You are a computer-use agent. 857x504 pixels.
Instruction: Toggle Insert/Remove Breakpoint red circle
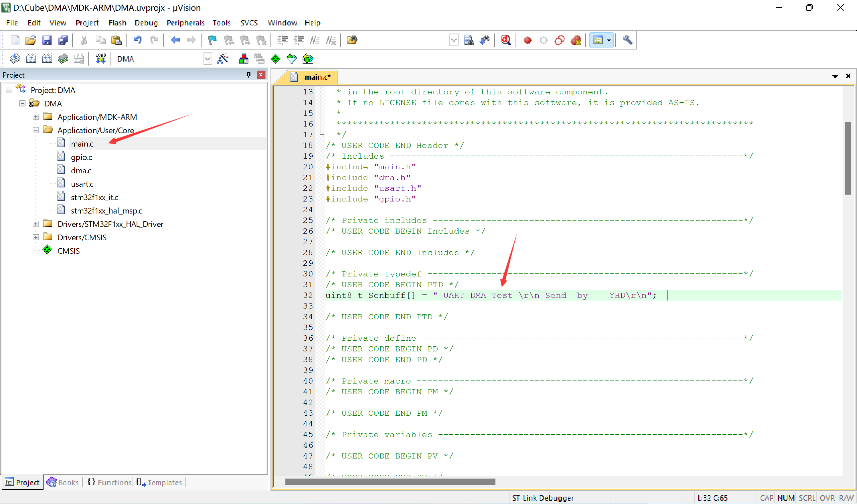pyautogui.click(x=528, y=40)
